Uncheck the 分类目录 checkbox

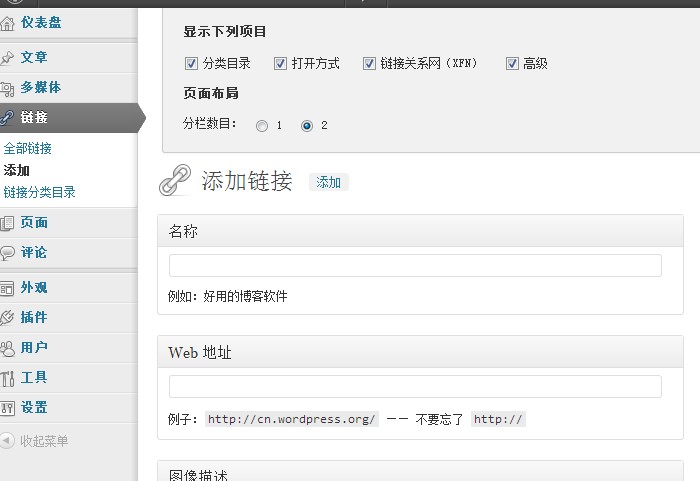coord(192,64)
